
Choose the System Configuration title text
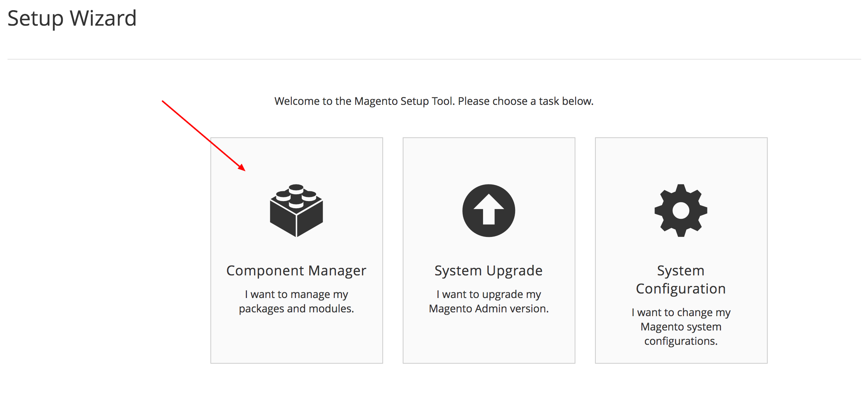681,280
